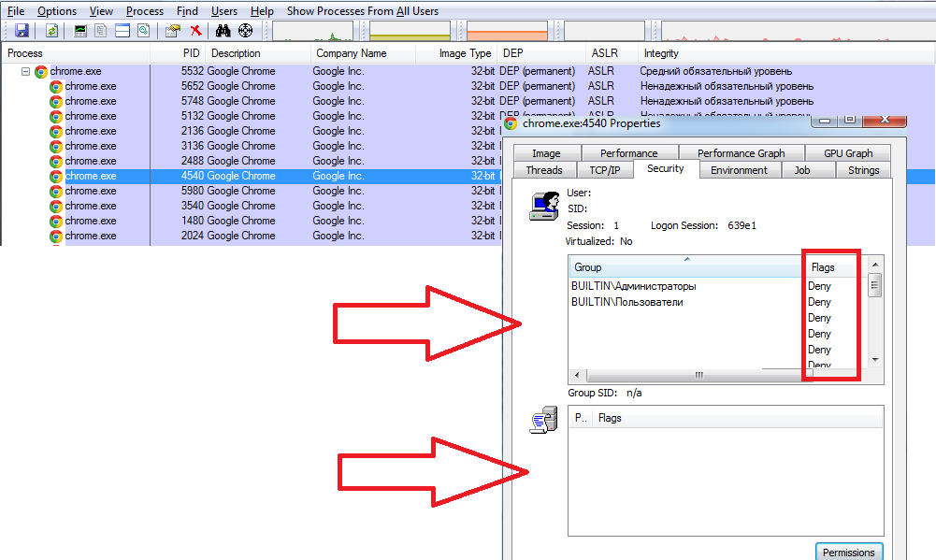Sort by the Process column header

(75, 53)
